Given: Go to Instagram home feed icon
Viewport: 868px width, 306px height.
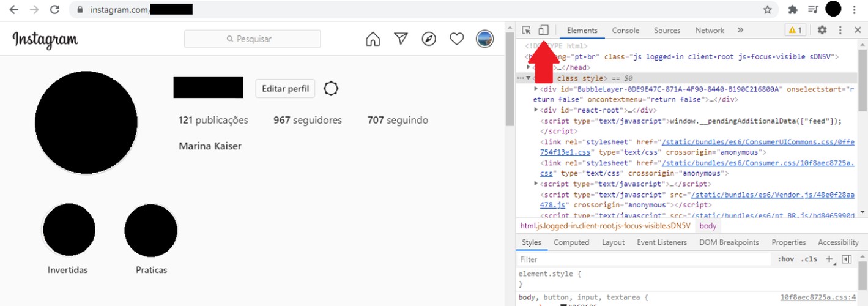Looking at the screenshot, I should (x=373, y=39).
